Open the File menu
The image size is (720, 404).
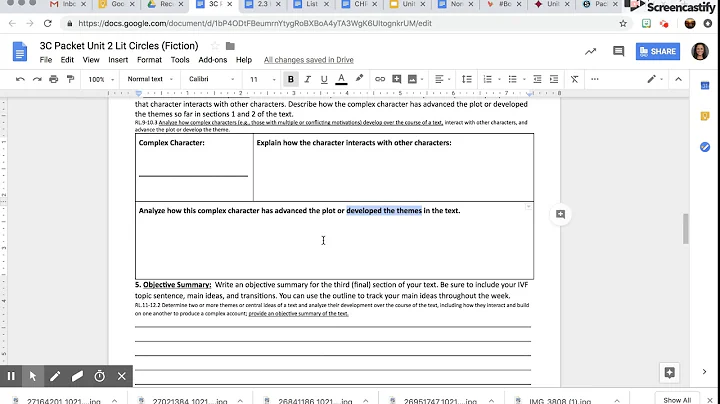[x=45, y=60]
